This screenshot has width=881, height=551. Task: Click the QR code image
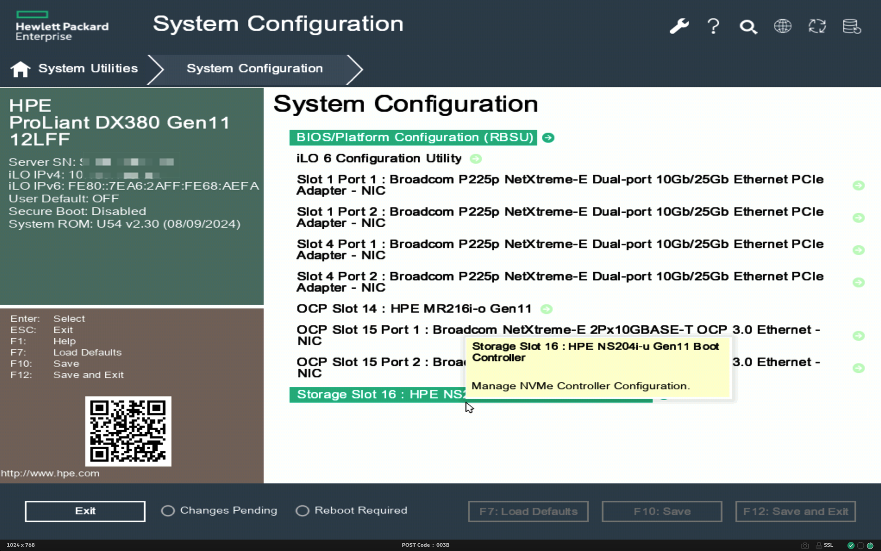[x=128, y=431]
